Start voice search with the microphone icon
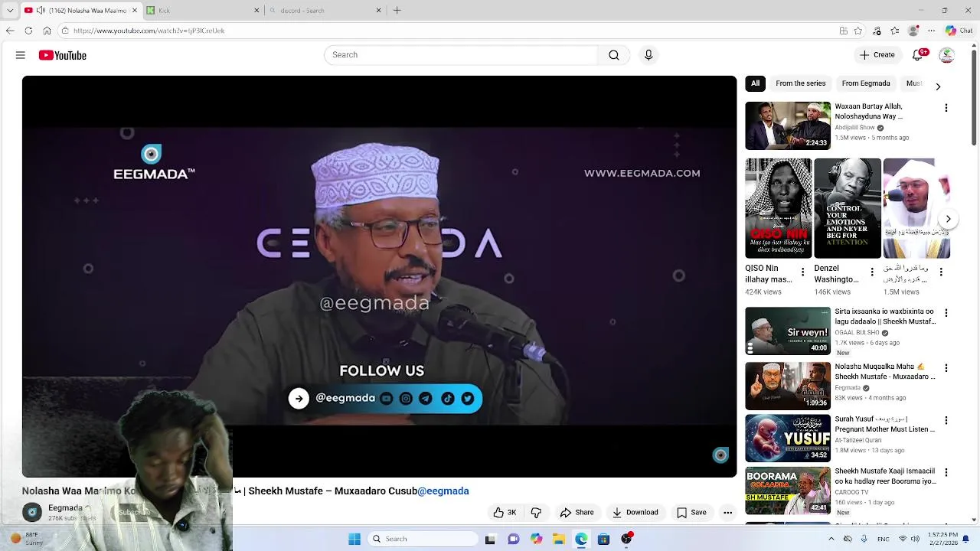Viewport: 980px width, 551px height. (x=648, y=55)
